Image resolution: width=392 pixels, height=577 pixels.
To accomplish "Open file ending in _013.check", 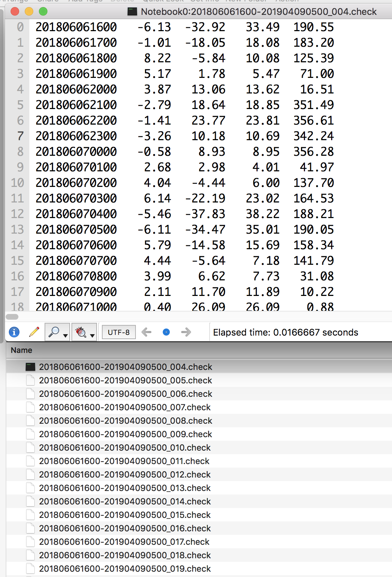I will (x=125, y=488).
